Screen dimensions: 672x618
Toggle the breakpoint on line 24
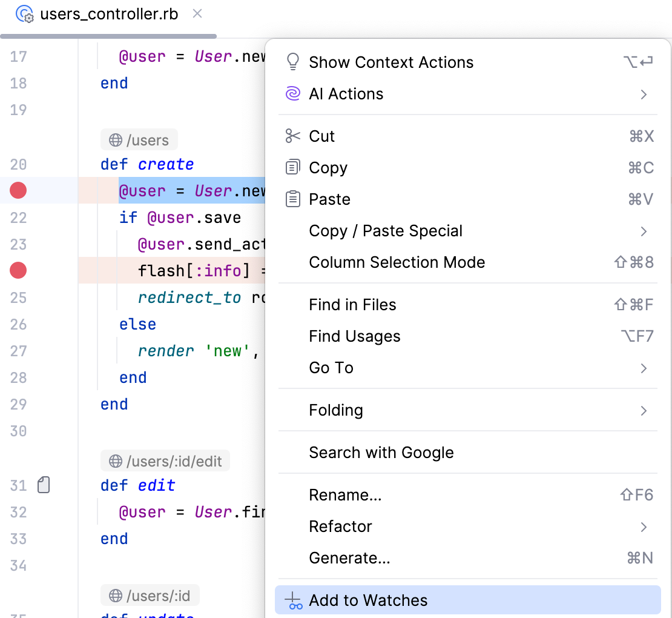point(18,270)
